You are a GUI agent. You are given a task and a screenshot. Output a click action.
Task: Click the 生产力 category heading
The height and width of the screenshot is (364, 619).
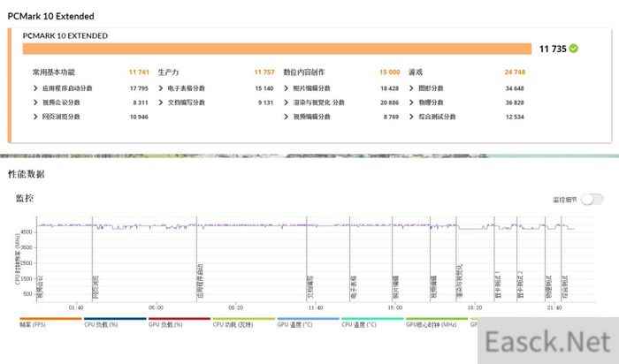coord(169,72)
